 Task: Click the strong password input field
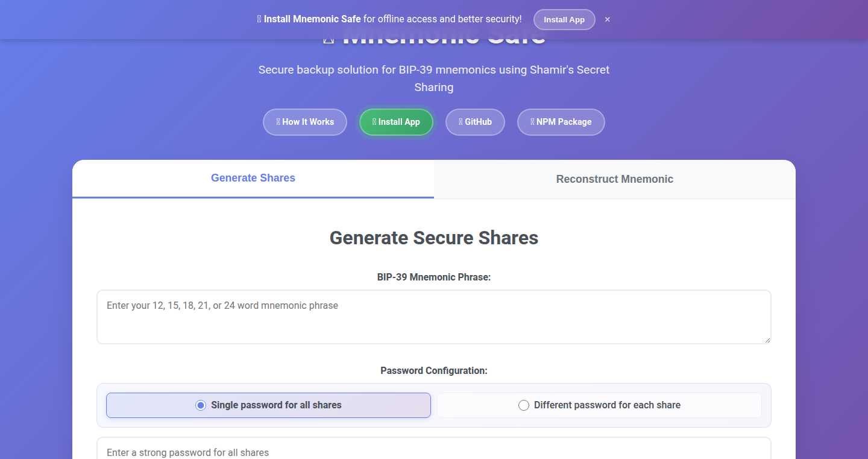tap(434, 449)
